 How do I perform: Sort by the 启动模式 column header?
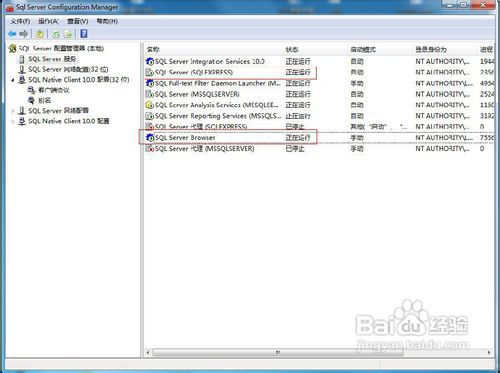(x=363, y=49)
